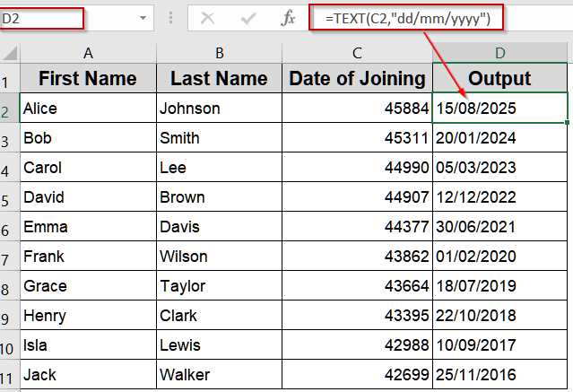This screenshot has height=392, width=573.
Task: Select cell showing 05/03/2023
Action: coord(499,167)
